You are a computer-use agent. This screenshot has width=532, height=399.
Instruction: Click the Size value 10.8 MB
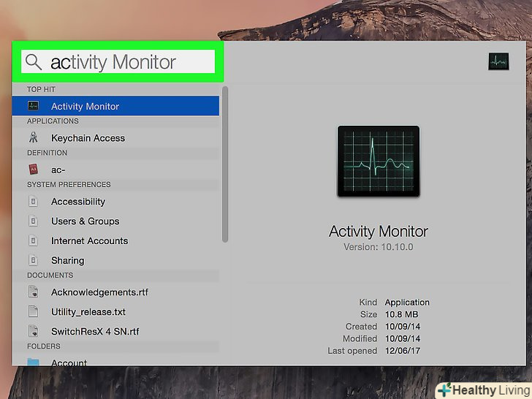402,314
